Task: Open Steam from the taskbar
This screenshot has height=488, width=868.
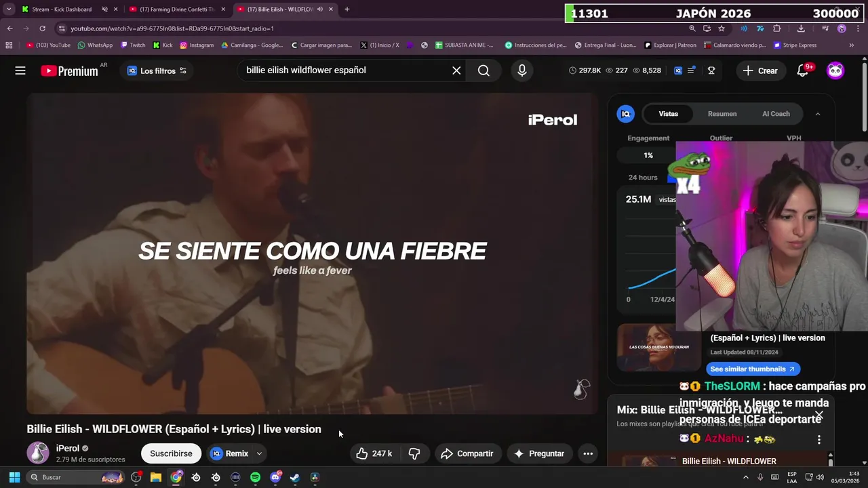Action: coord(295,477)
